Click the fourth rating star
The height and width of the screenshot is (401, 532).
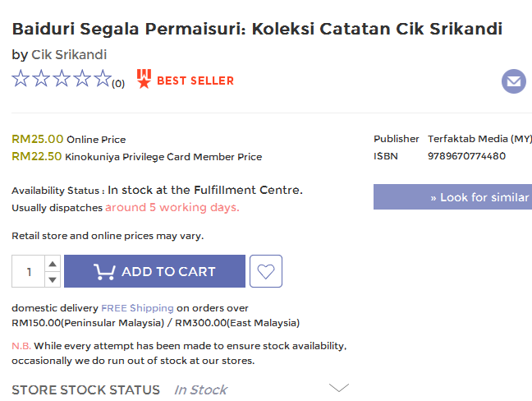point(82,79)
